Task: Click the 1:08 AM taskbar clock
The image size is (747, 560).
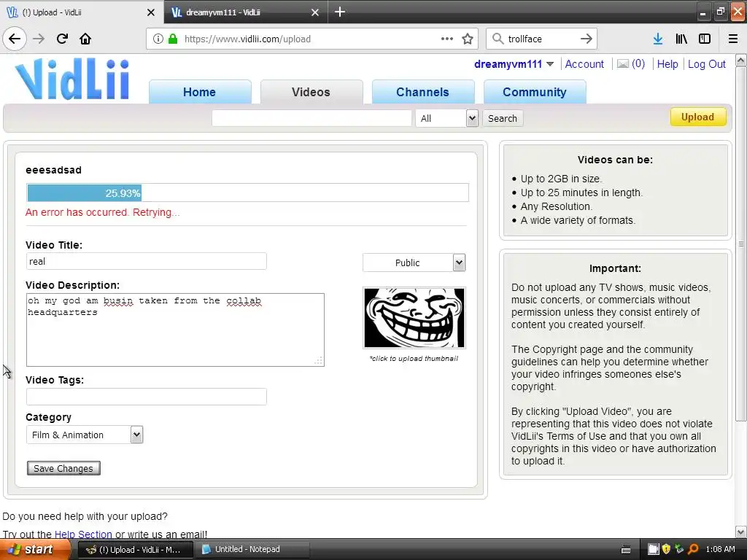Action: [720, 549]
